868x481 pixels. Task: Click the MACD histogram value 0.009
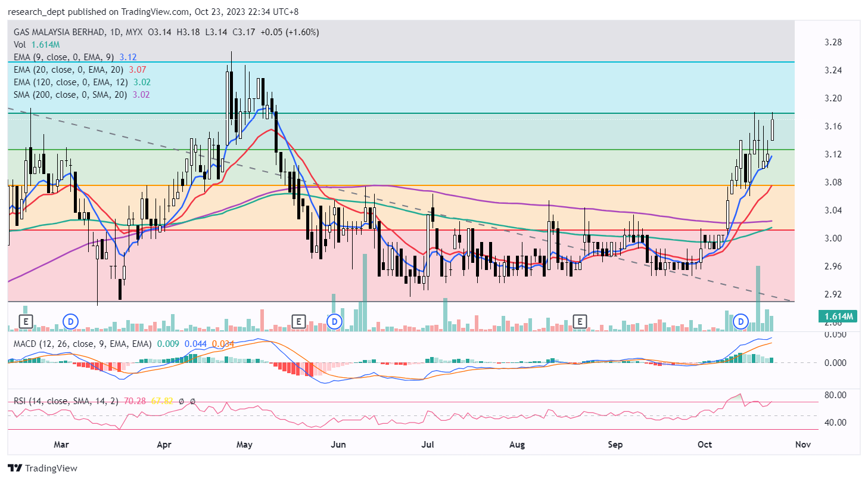167,344
